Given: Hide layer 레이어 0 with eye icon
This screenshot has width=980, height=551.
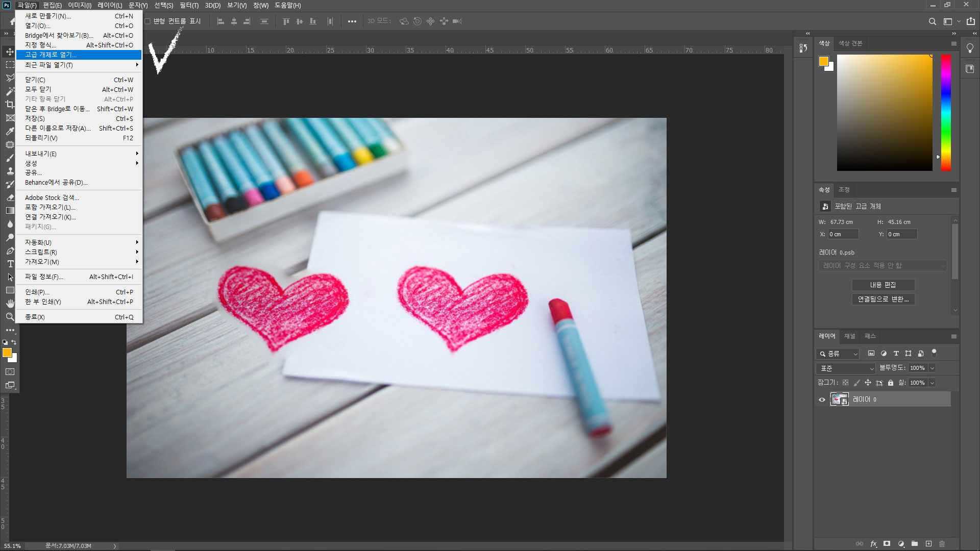Looking at the screenshot, I should click(x=822, y=399).
